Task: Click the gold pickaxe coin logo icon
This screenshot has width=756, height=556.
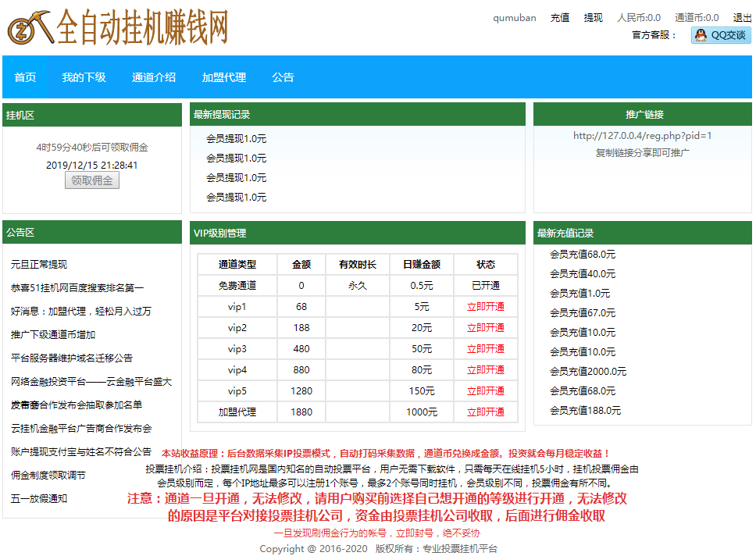Action: [30, 28]
